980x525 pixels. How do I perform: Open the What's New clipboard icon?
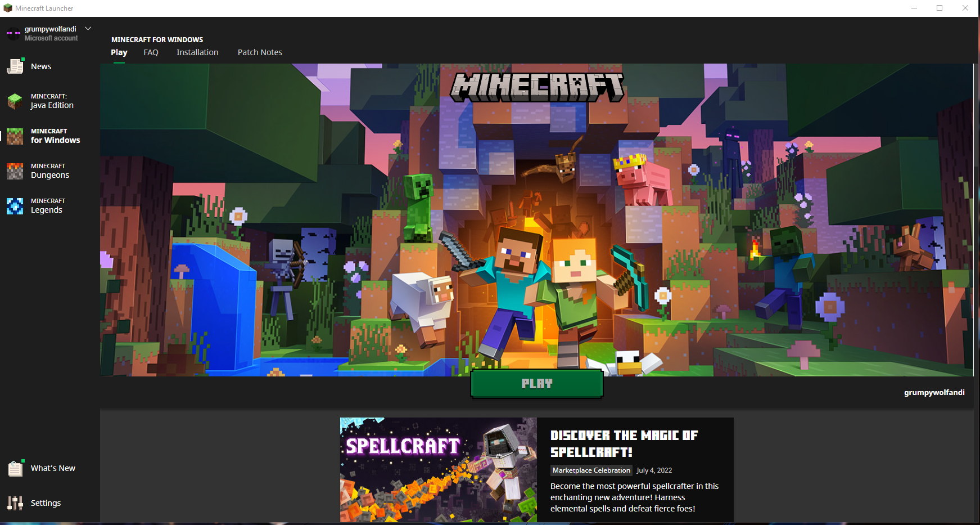pos(15,468)
